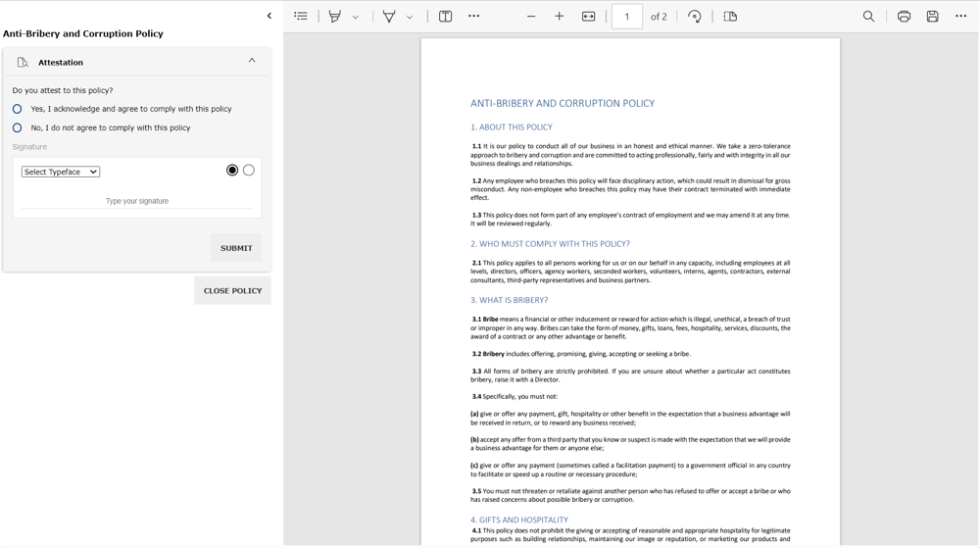Screen dimensions: 980x548
Task: Open the Select Typeface dropdown
Action: (61, 172)
